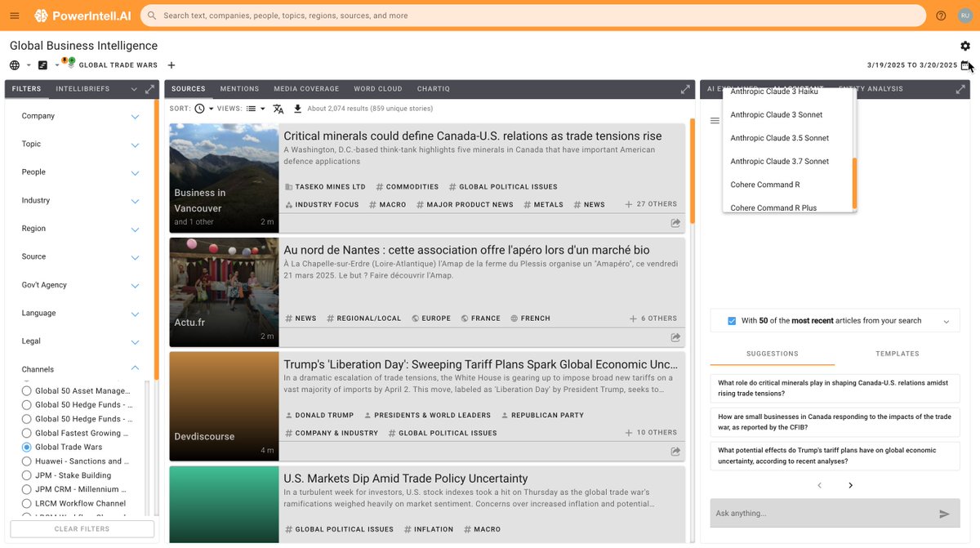Select LRCM Workflow Channel radio

(x=27, y=504)
